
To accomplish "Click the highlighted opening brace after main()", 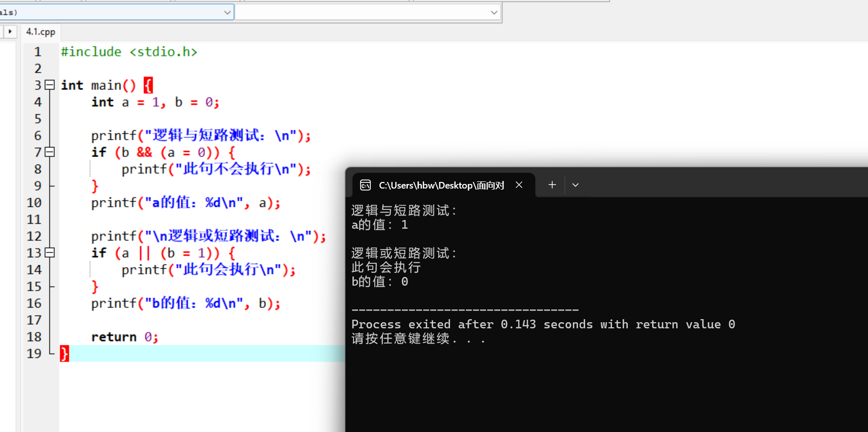I will point(148,85).
